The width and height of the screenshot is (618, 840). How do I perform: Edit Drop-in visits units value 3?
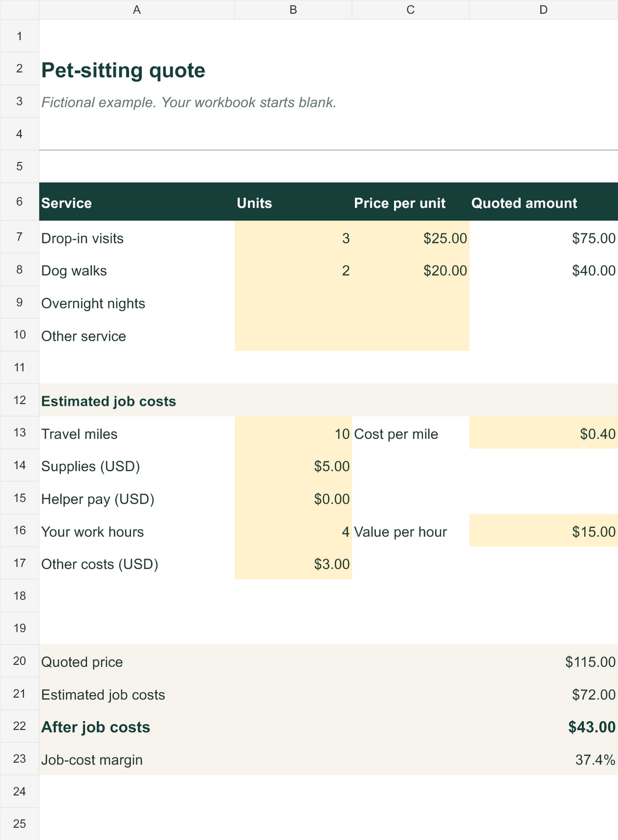293,237
